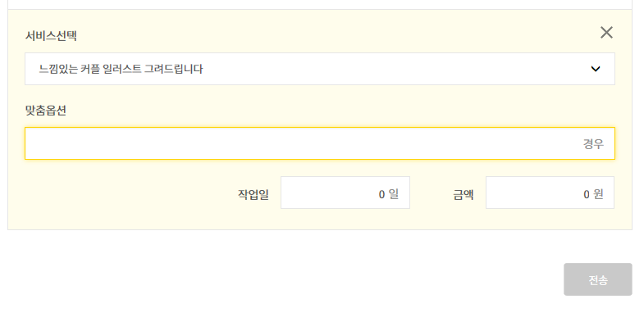This screenshot has width=644, height=317.
Task: Click the 작업일 days input box
Action: click(x=345, y=192)
